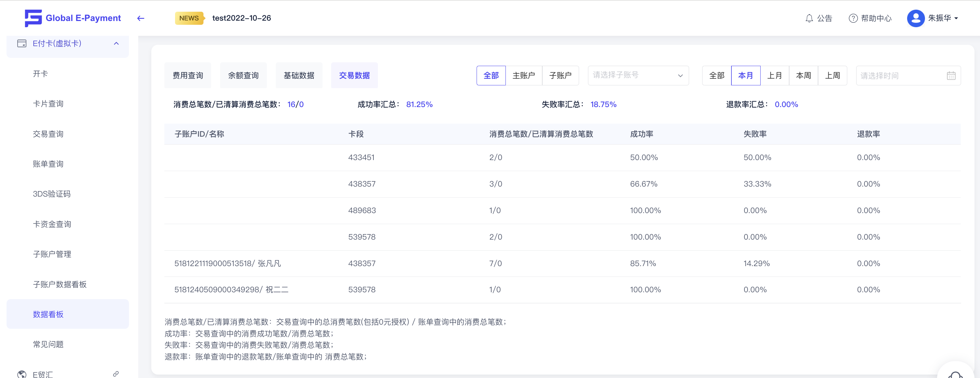The height and width of the screenshot is (378, 980).
Task: Open the test2022-10-26 news item
Action: point(242,18)
